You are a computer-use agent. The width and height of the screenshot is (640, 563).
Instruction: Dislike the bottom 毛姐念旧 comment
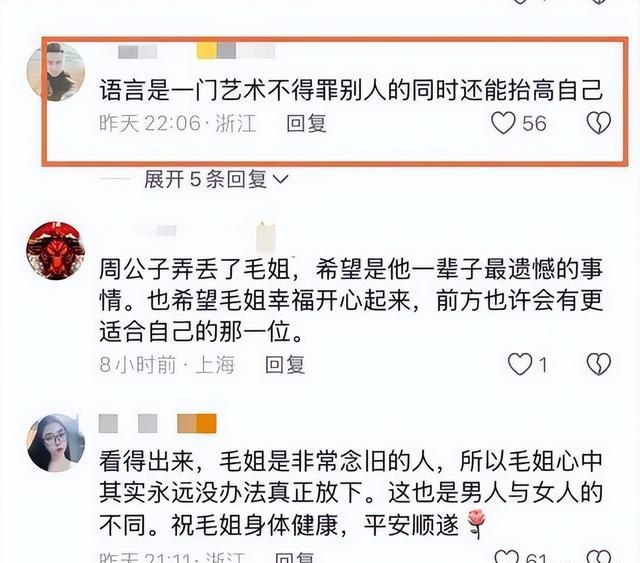click(598, 557)
